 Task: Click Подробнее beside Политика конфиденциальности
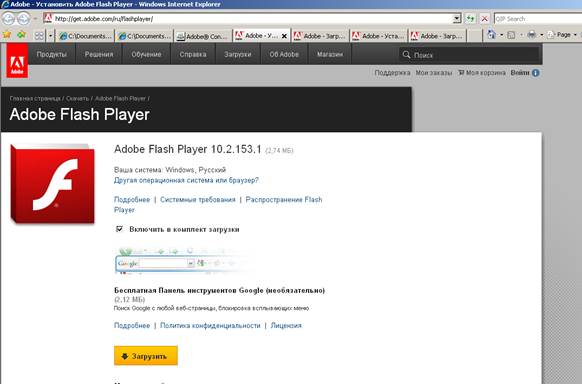point(132,325)
